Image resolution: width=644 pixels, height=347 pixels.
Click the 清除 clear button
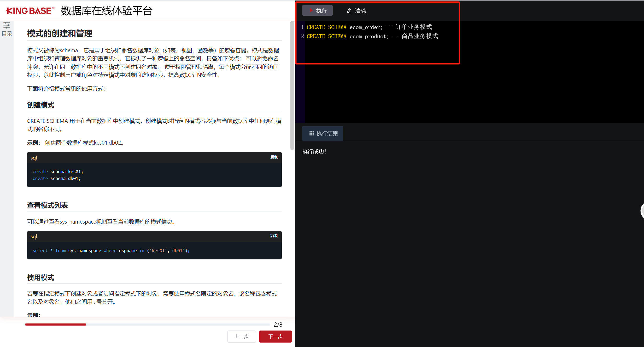click(356, 11)
